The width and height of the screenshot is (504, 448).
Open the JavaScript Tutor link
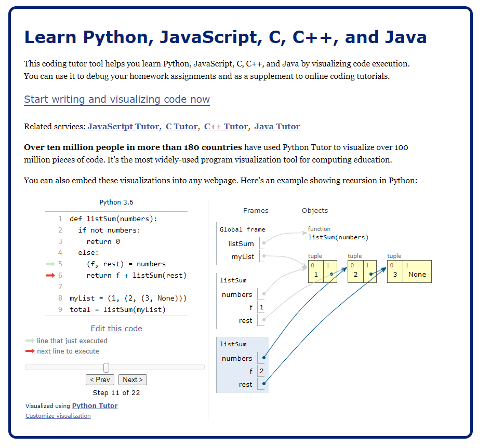click(123, 127)
